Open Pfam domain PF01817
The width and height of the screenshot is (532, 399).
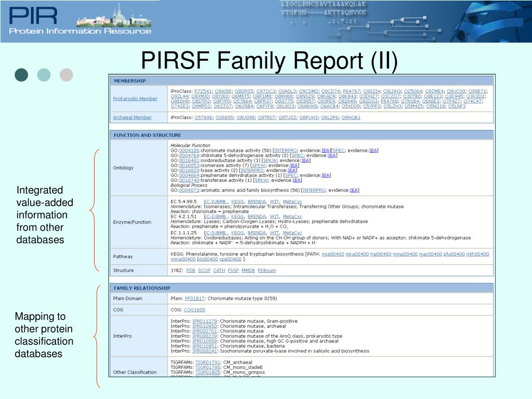[x=194, y=299]
